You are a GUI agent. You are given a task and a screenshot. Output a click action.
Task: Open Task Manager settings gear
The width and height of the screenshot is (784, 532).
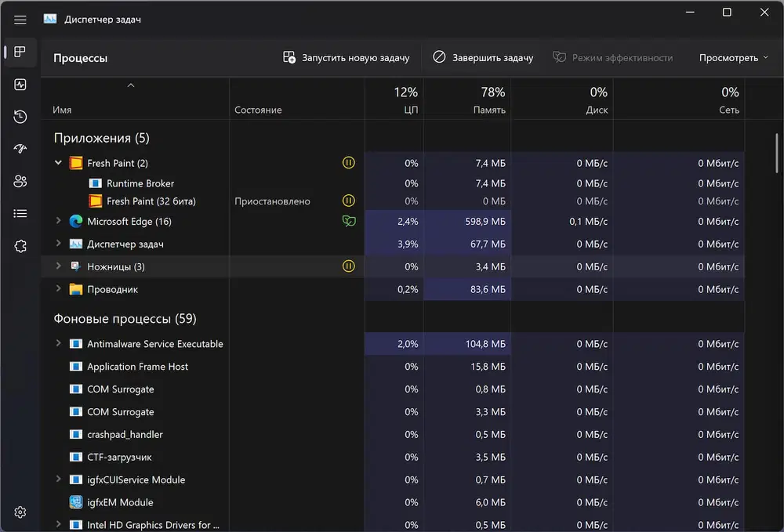[20, 512]
